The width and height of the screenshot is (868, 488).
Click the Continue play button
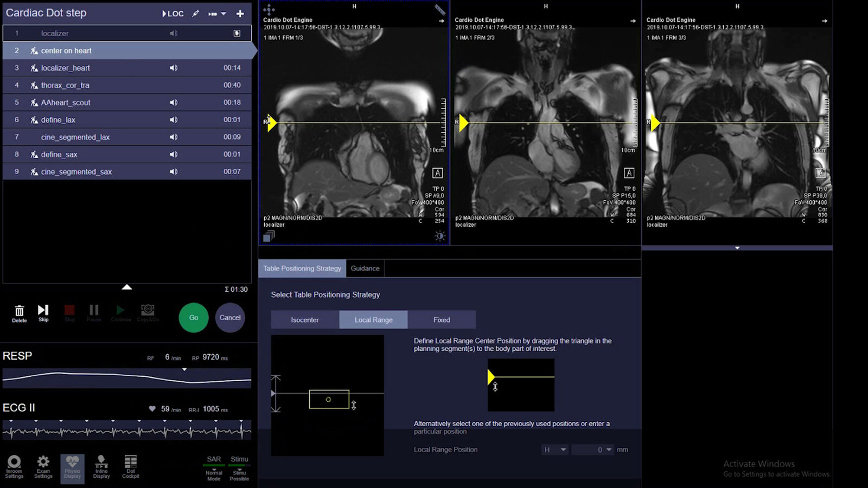point(120,313)
